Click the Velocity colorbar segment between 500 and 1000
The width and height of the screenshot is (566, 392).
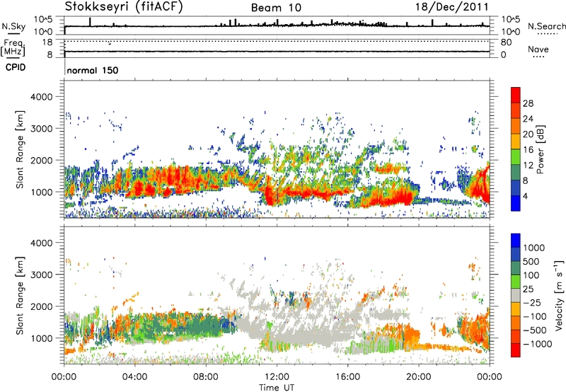point(516,254)
